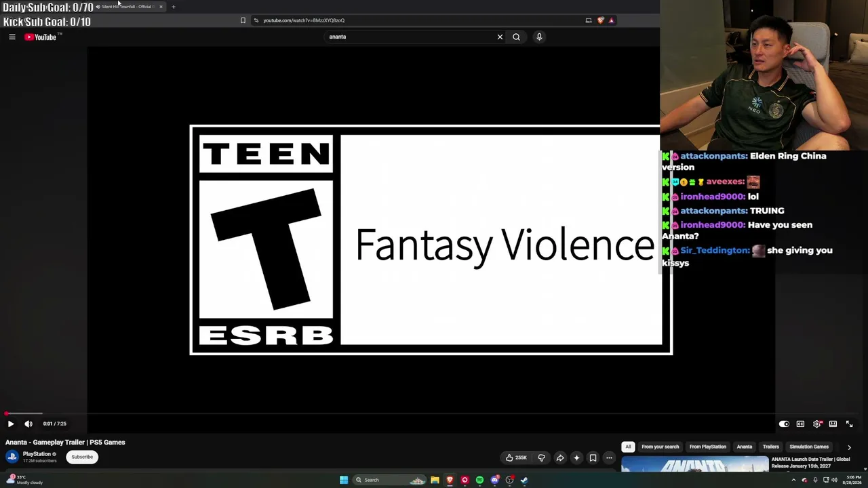Open the 'ANANTA Launch Date Trailer' title link
The height and width of the screenshot is (488, 868).
pyautogui.click(x=810, y=462)
